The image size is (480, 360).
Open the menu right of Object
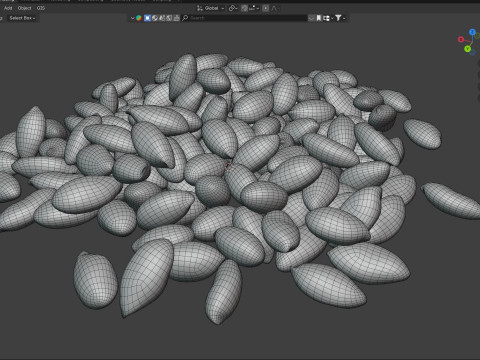[41, 8]
